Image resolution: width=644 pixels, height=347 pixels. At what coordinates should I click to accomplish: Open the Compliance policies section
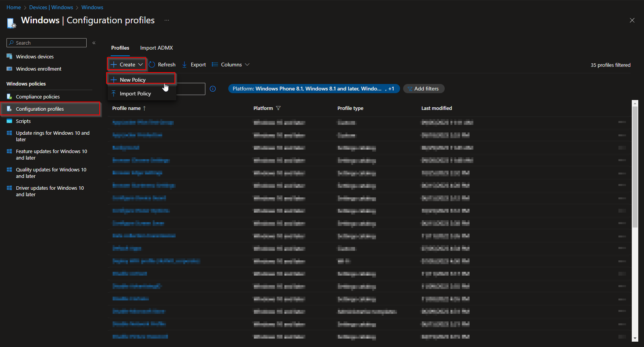pyautogui.click(x=37, y=97)
